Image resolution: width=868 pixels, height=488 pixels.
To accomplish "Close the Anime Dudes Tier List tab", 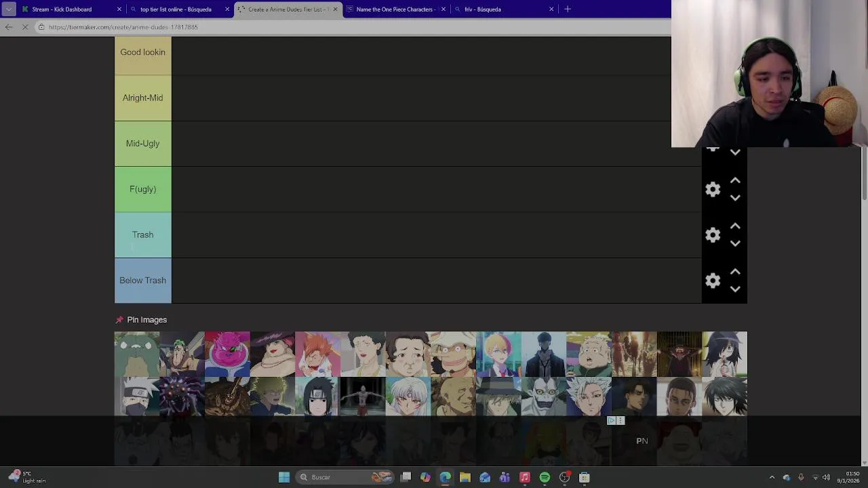I will [335, 9].
